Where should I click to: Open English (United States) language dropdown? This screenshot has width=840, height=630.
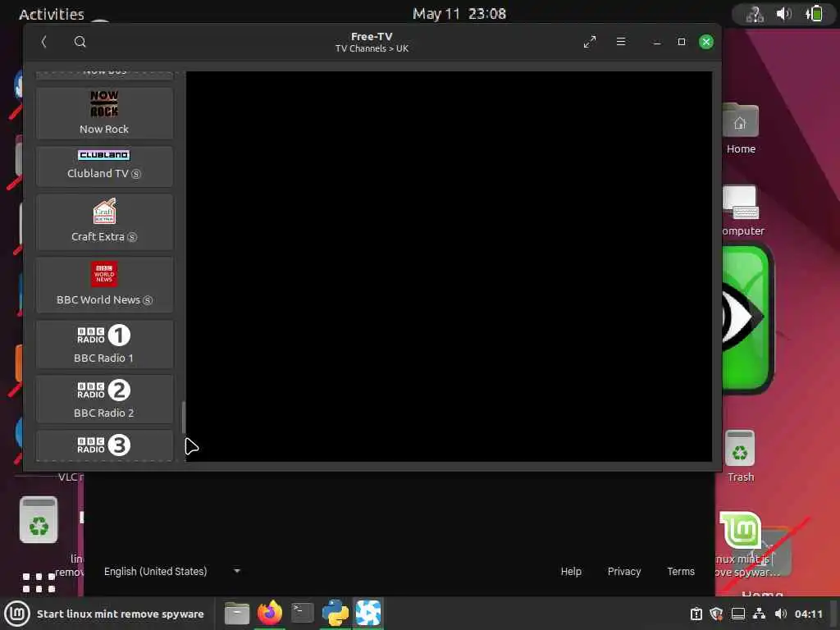(x=171, y=572)
